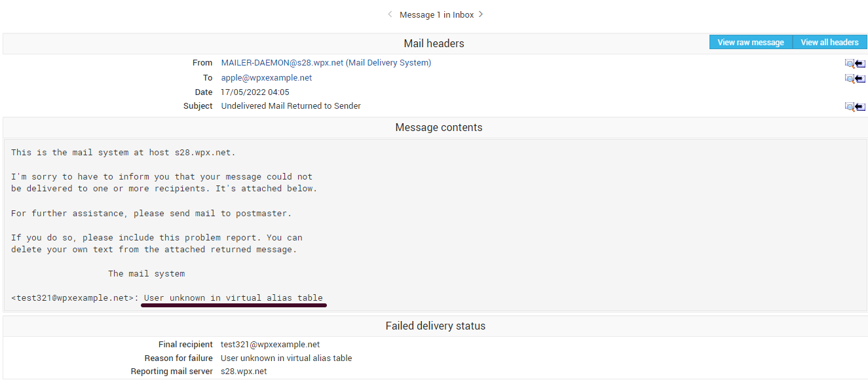Go to previous message using left chevron

pyautogui.click(x=390, y=14)
